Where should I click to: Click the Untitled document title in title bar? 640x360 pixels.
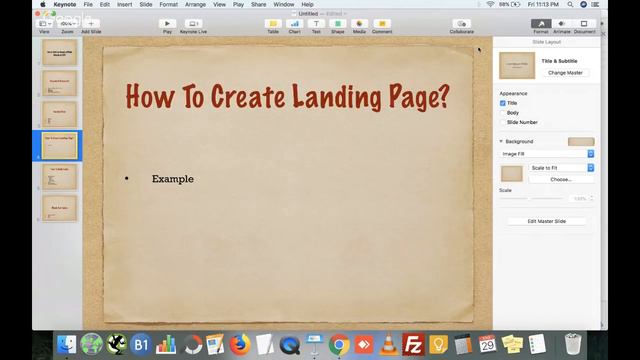308,13
